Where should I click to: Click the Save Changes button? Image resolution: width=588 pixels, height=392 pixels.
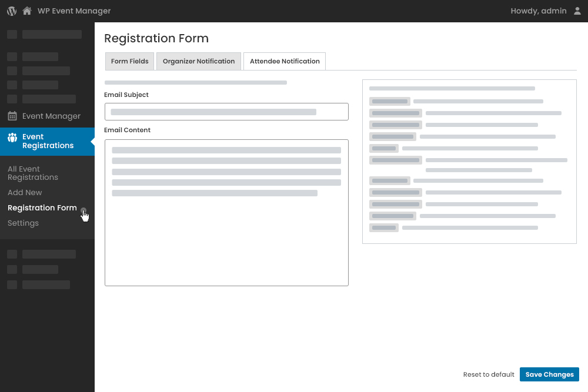[549, 374]
